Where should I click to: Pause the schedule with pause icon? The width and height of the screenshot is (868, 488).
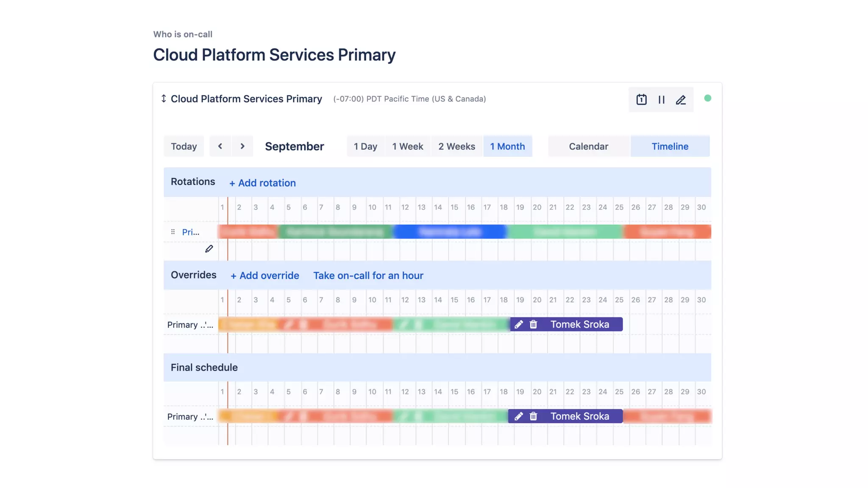tap(661, 100)
